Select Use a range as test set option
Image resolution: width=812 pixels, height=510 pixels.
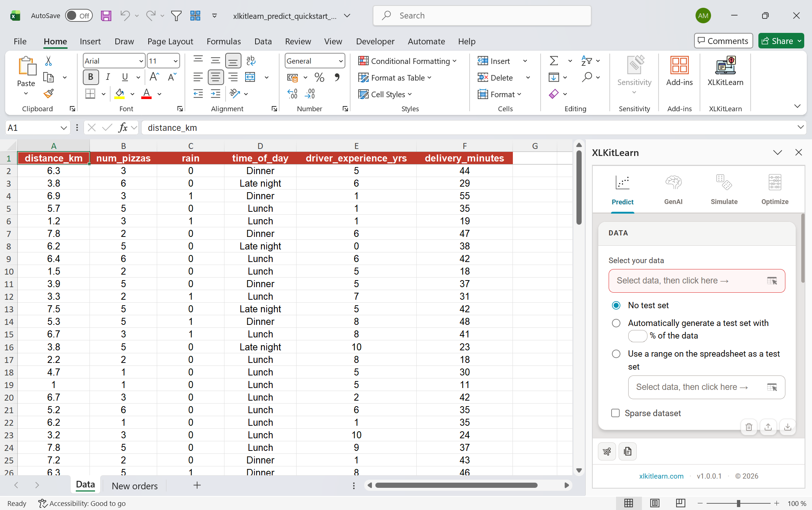click(616, 354)
